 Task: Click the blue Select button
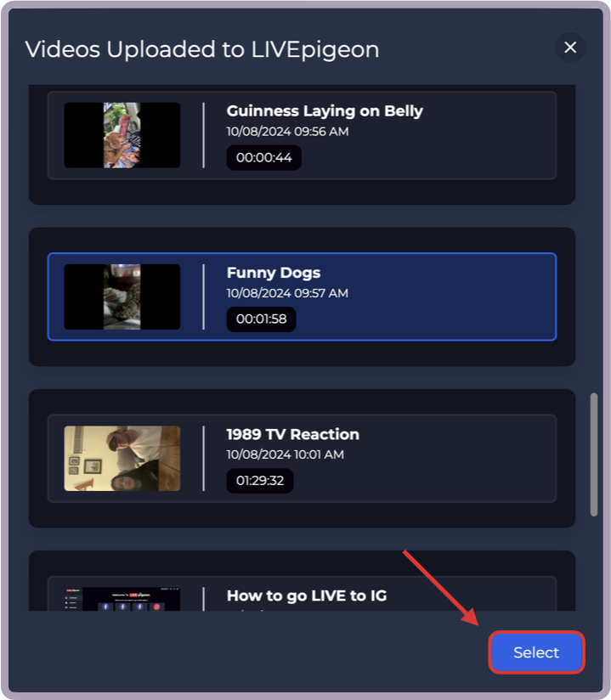(536, 652)
